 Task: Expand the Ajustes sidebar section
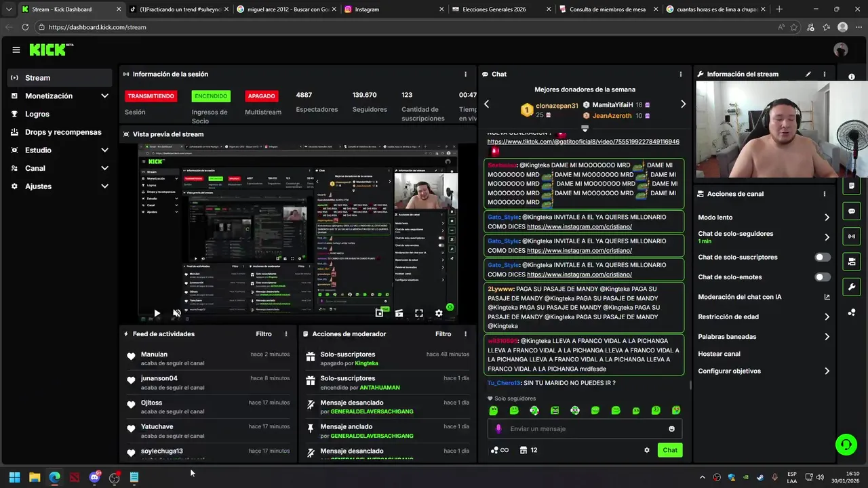pos(60,186)
